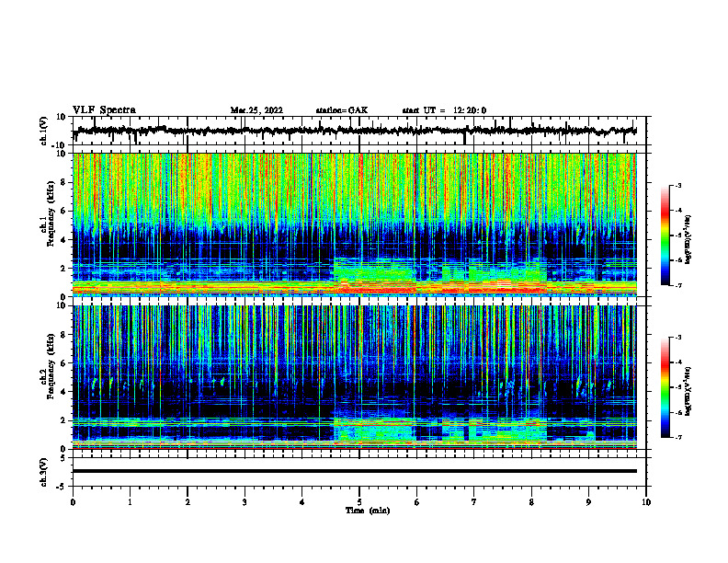
Task: Click time axis tick label "2"
Action: [188, 502]
